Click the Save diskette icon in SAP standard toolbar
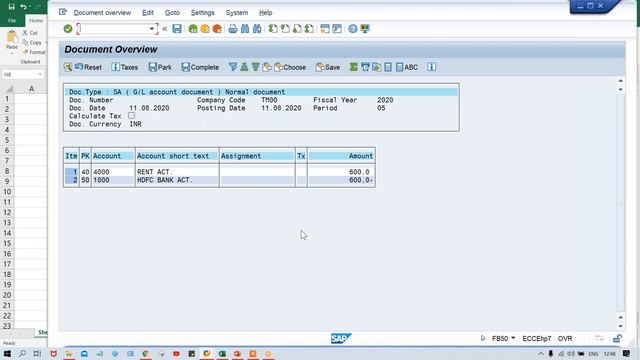Image resolution: width=640 pixels, height=360 pixels. pyautogui.click(x=177, y=29)
